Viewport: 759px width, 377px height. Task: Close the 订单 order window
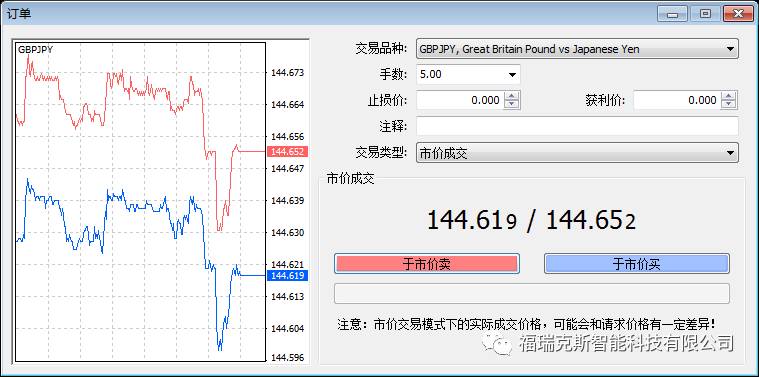[738, 14]
